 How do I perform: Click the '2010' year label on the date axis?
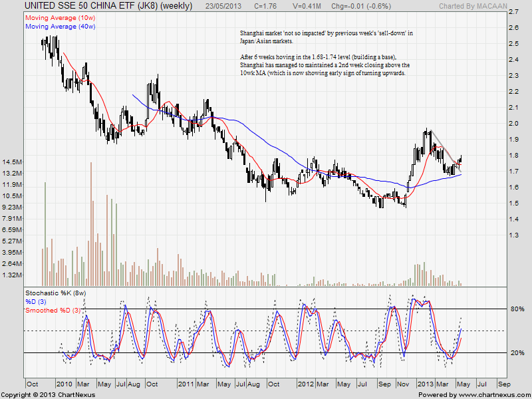64,384
